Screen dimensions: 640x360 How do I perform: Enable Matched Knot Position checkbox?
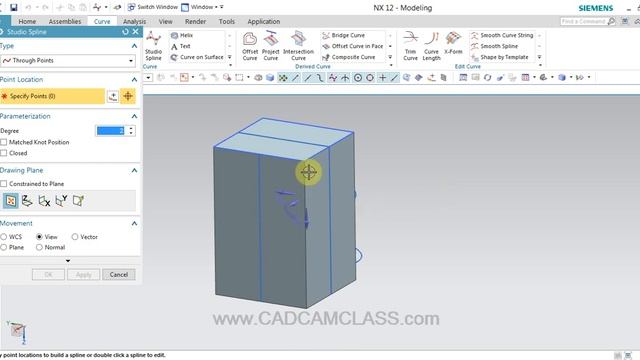point(4,142)
